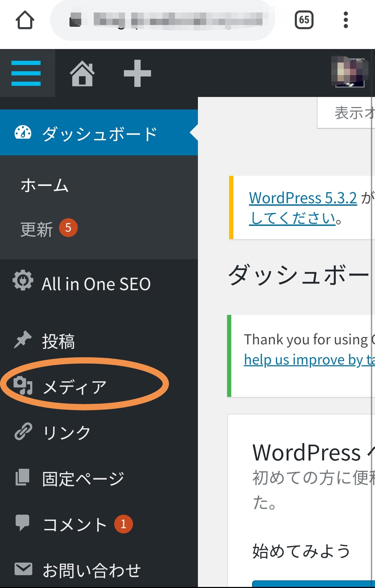Tap the chain link icon for リンク
Image resolution: width=375 pixels, height=588 pixels.
[23, 432]
